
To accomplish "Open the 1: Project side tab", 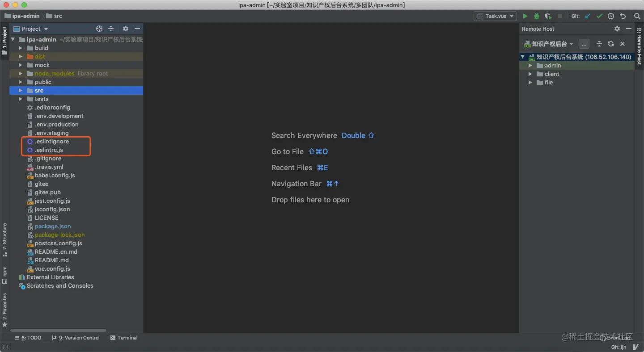I will point(4,41).
